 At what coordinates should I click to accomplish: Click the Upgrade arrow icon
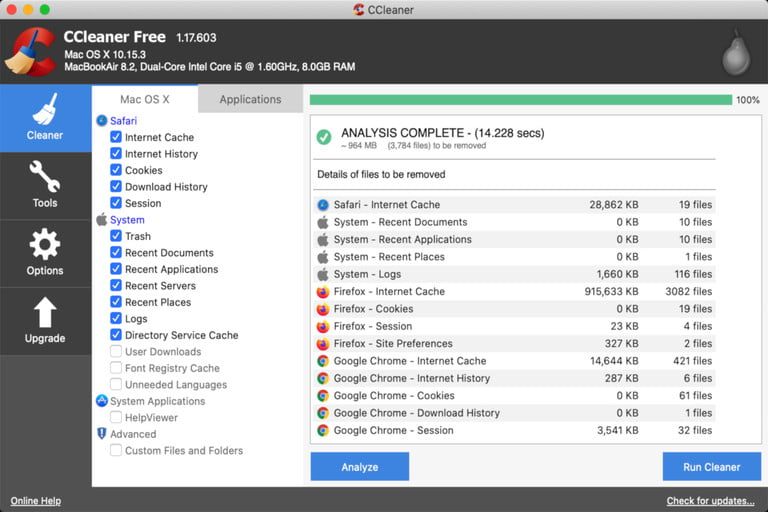45,313
